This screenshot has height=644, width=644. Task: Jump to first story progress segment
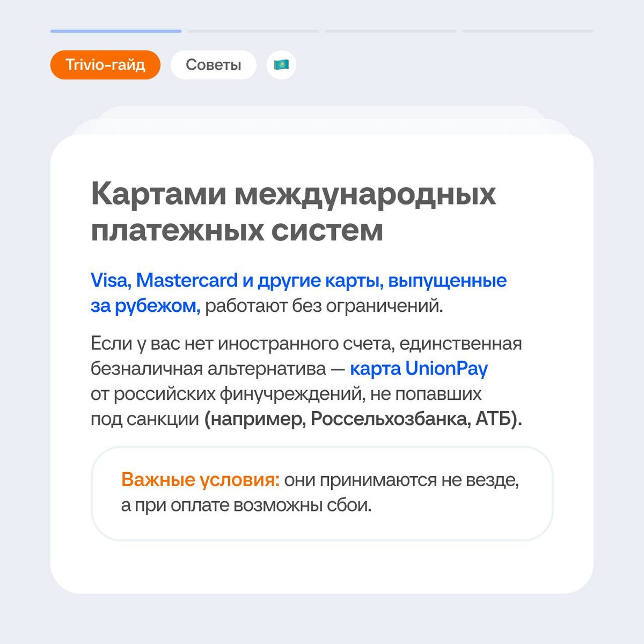pos(116,31)
